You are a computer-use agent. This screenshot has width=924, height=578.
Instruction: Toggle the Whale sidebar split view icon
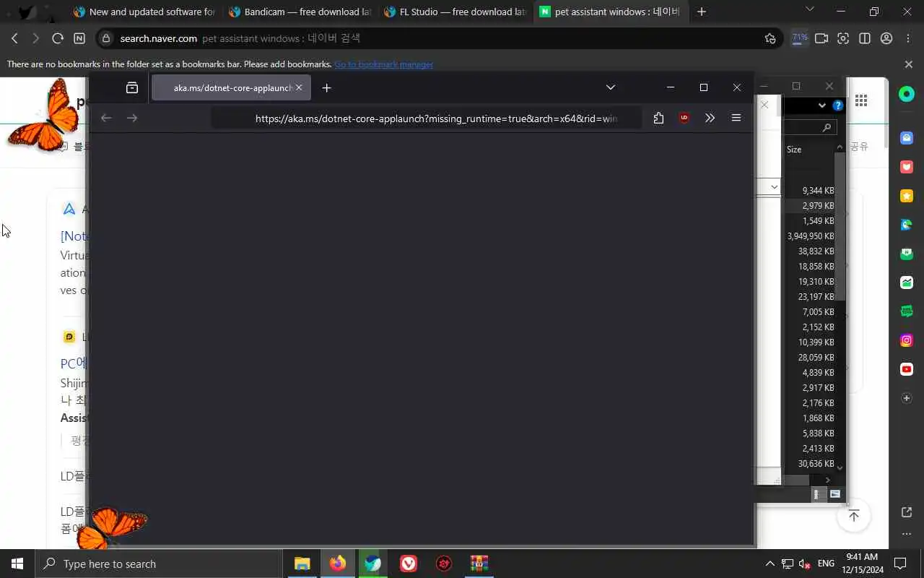coord(865,38)
